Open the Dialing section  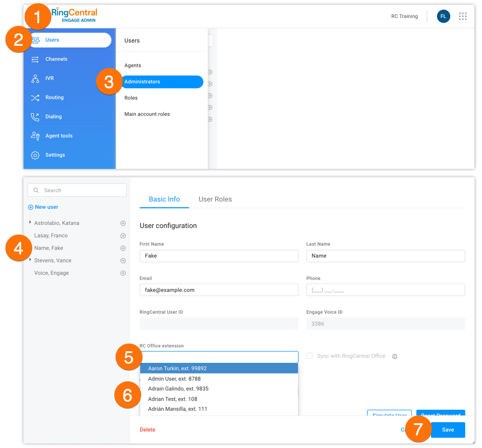click(x=53, y=117)
